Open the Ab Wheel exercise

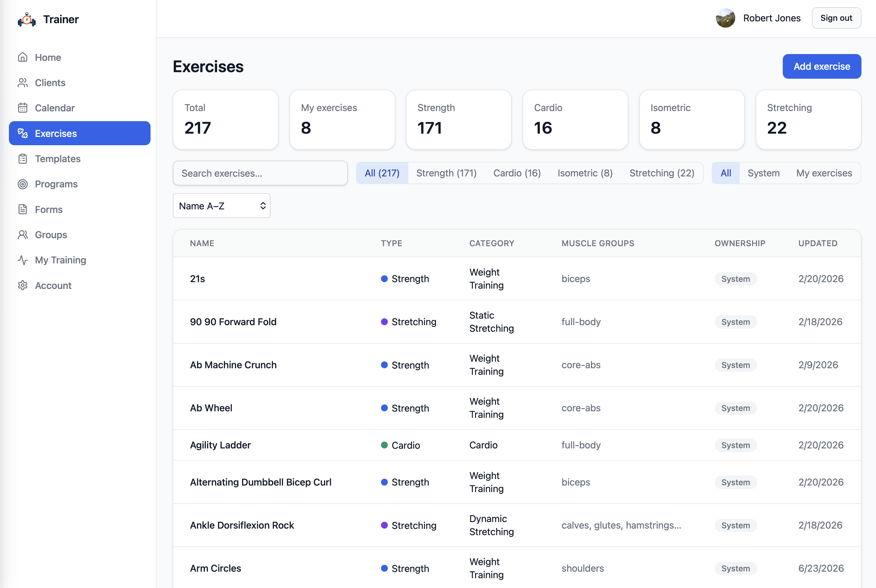(x=517, y=408)
